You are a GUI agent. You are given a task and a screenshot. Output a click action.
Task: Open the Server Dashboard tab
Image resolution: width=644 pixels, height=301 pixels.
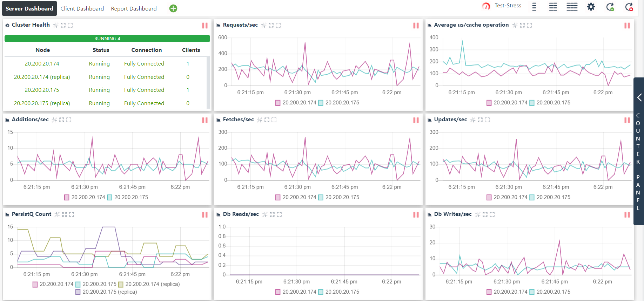[29, 8]
